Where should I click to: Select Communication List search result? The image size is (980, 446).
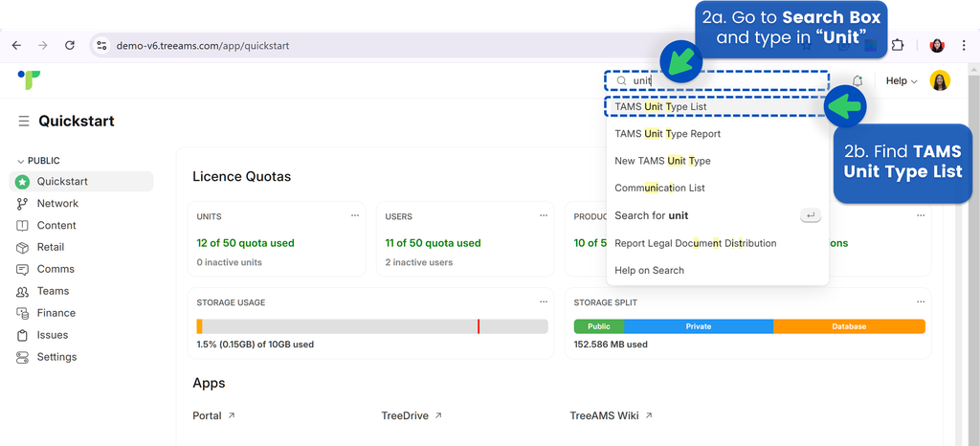point(717,188)
